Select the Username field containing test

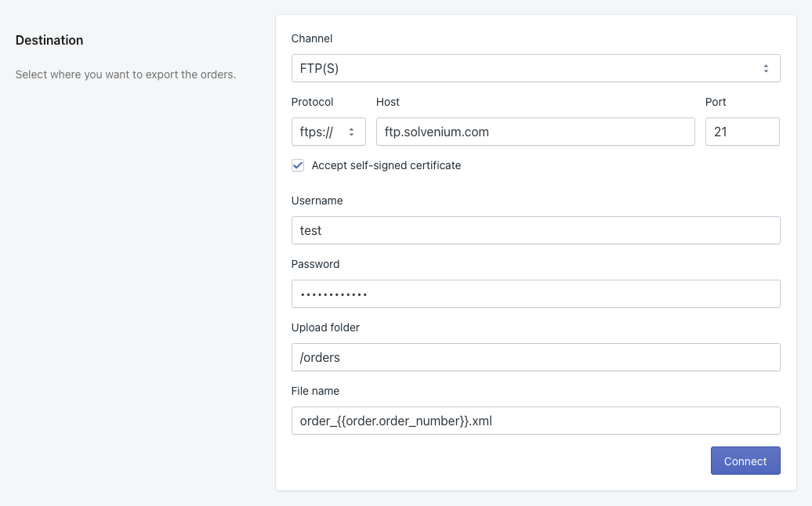[x=535, y=230]
